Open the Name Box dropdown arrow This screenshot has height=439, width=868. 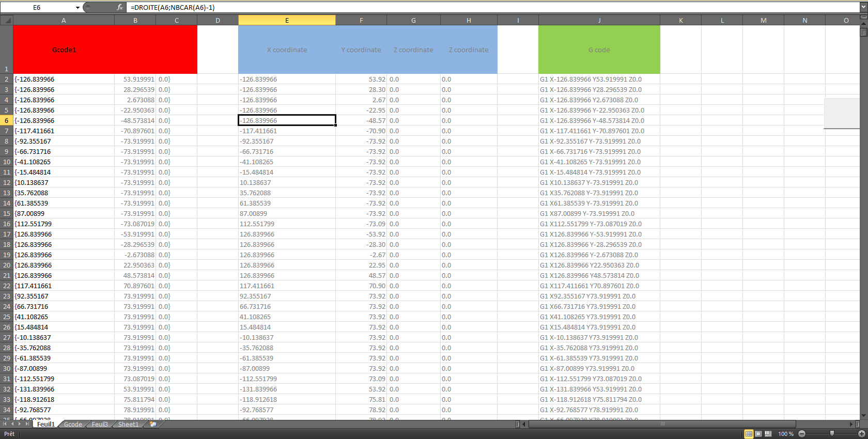(78, 7)
